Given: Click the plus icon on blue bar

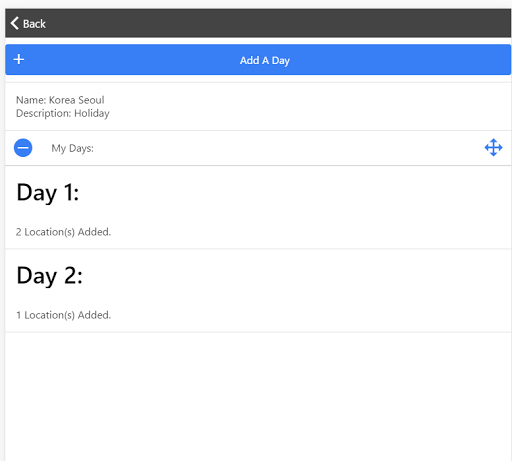Looking at the screenshot, I should [19, 59].
